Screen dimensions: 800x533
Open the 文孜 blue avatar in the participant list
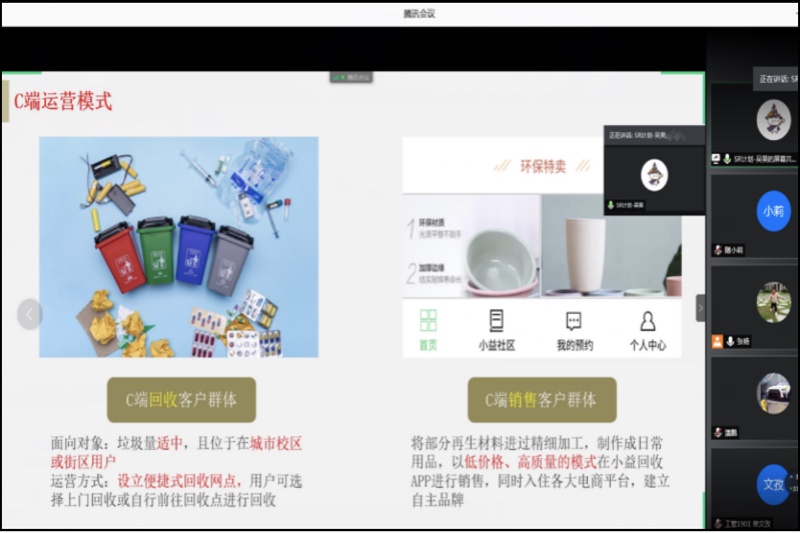click(x=773, y=484)
